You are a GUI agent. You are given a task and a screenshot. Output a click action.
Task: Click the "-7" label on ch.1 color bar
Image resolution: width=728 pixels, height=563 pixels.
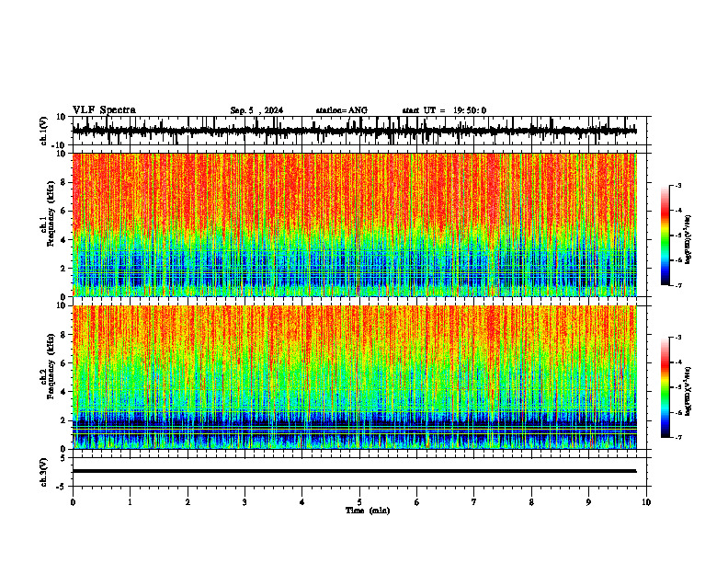point(678,285)
